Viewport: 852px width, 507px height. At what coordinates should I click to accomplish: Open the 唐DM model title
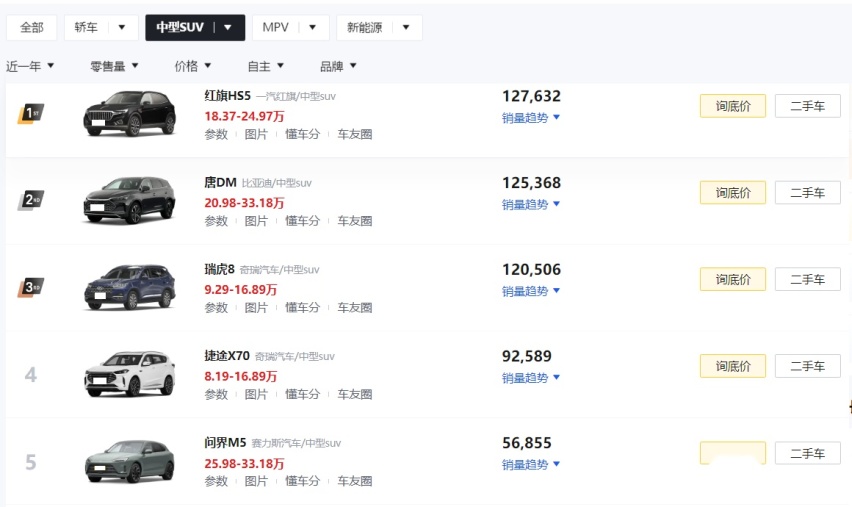click(x=220, y=183)
